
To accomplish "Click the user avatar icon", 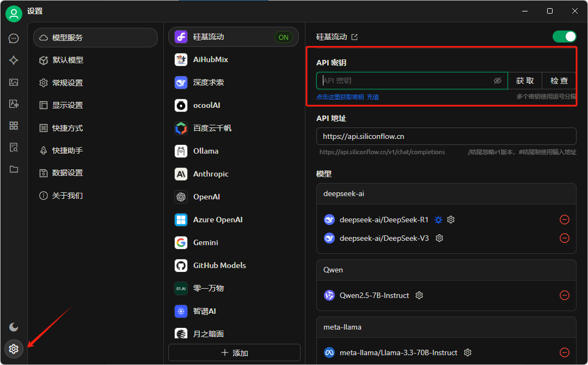I will point(14,14).
